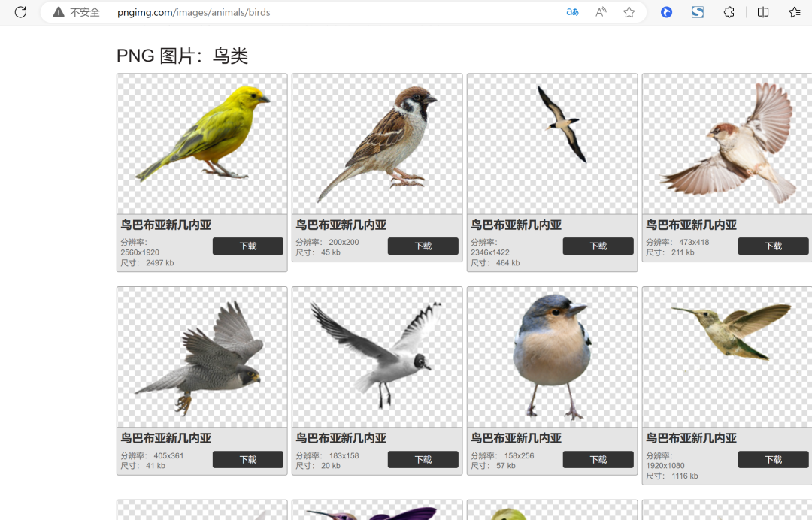Open the translate page icon
This screenshot has width=812, height=520.
click(x=572, y=12)
